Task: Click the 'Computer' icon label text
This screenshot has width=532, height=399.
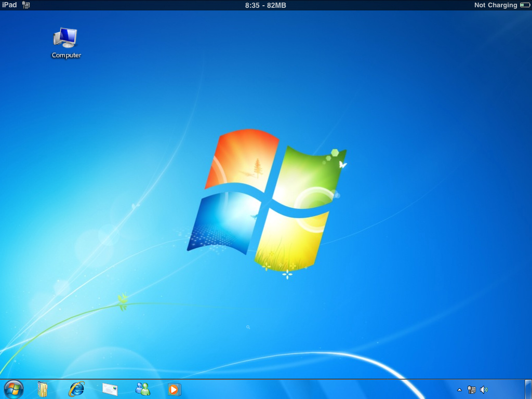Action: click(66, 55)
